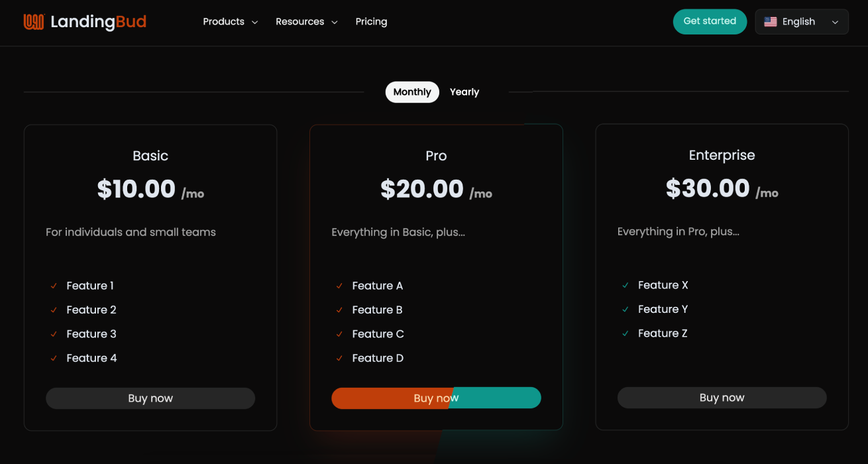Click the checkmark next to Feature Z
Screen dimensions: 868x464
625,333
